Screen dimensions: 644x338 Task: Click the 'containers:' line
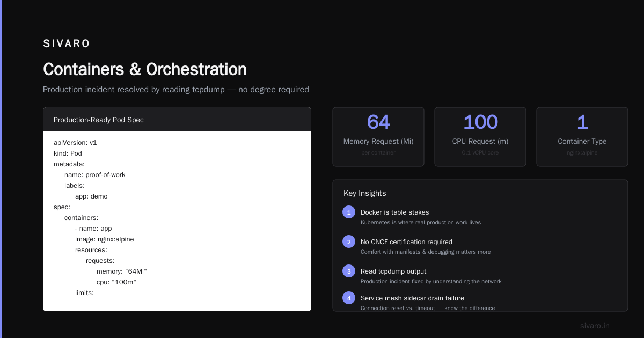tap(81, 218)
